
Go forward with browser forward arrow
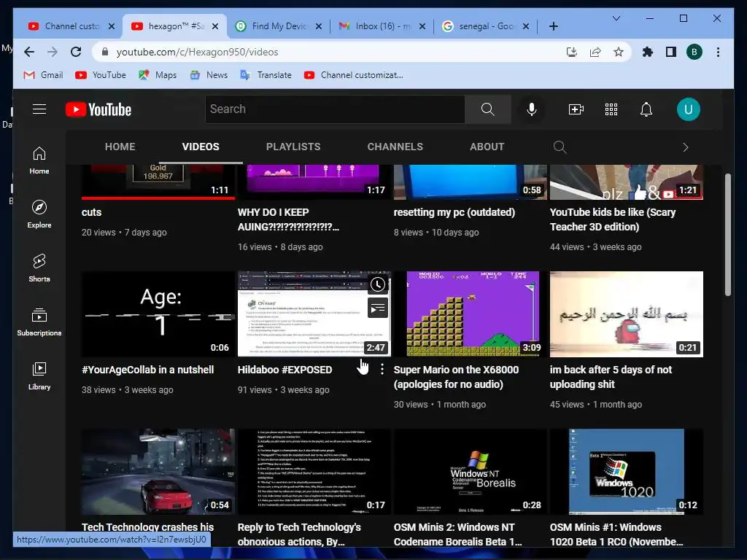[x=53, y=52]
